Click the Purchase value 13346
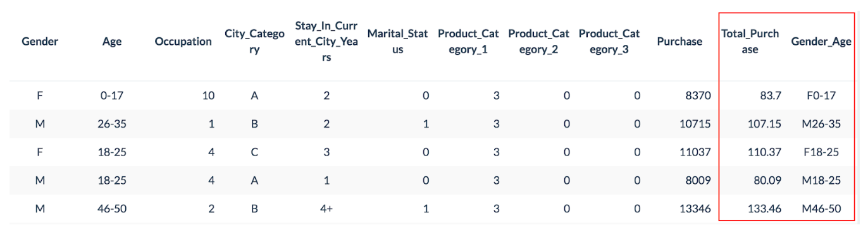868x237 pixels. pyautogui.click(x=695, y=209)
